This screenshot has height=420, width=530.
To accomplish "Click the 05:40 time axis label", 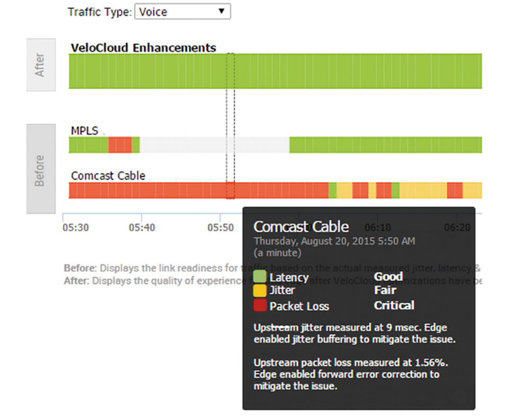I will [x=142, y=227].
